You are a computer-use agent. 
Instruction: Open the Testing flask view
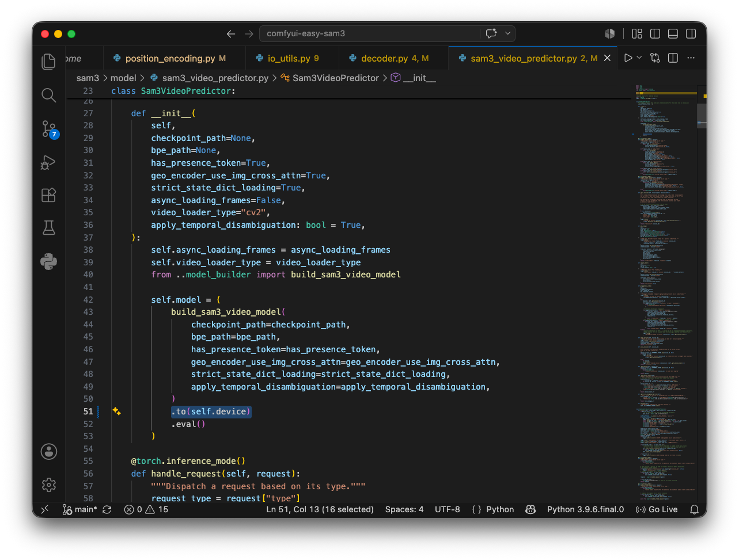coord(49,228)
